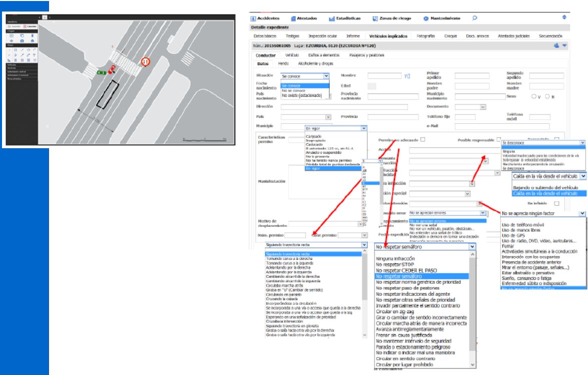Open the 'No respetar semáforo' dropdown
Viewport: 588px width, 375px height.
click(x=425, y=247)
